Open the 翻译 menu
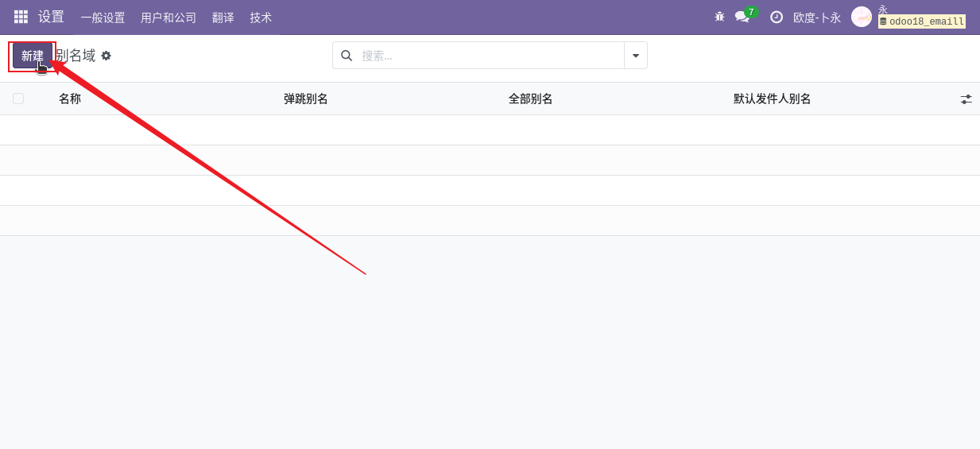Screen dimensions: 980x449 point(223,17)
